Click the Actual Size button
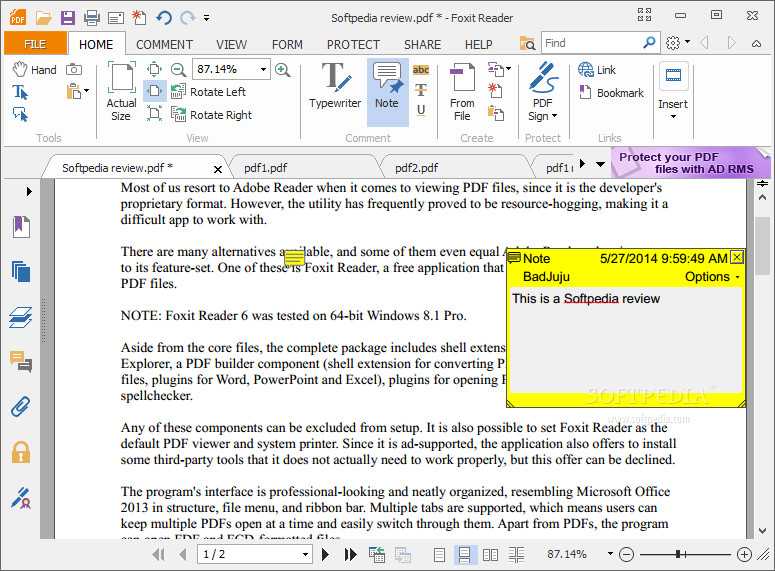This screenshot has width=775, height=571. coord(121,91)
